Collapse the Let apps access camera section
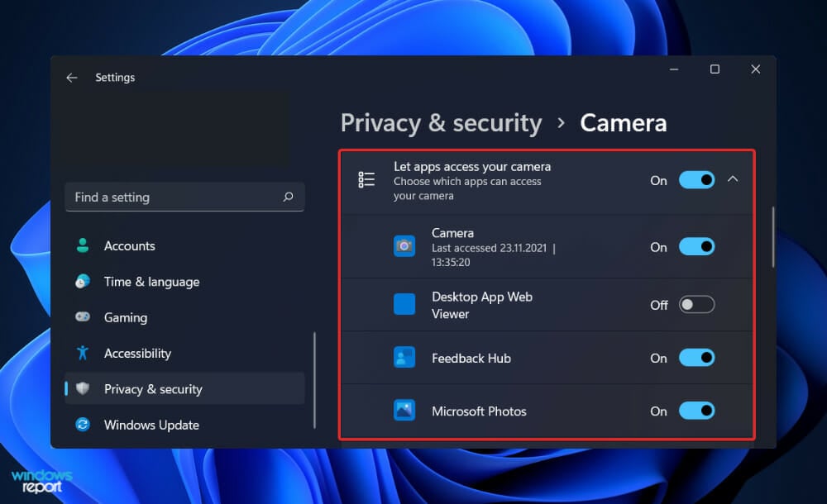The height and width of the screenshot is (504, 827). [733, 179]
